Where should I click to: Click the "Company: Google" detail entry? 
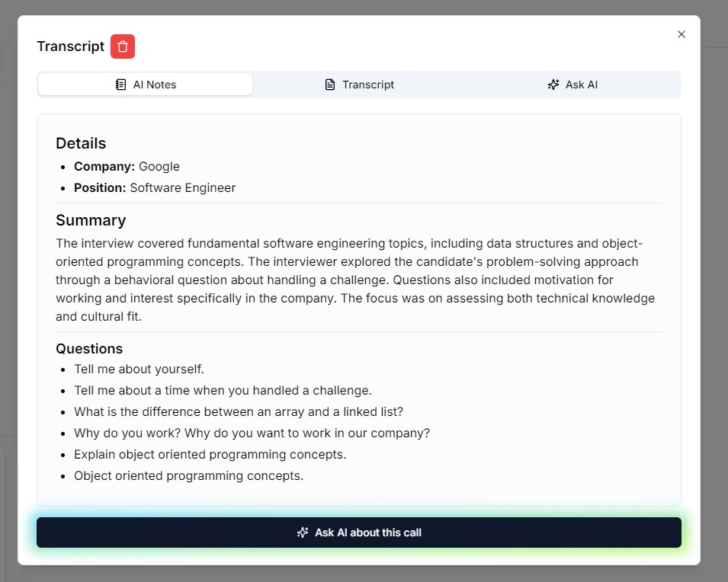[x=127, y=166]
